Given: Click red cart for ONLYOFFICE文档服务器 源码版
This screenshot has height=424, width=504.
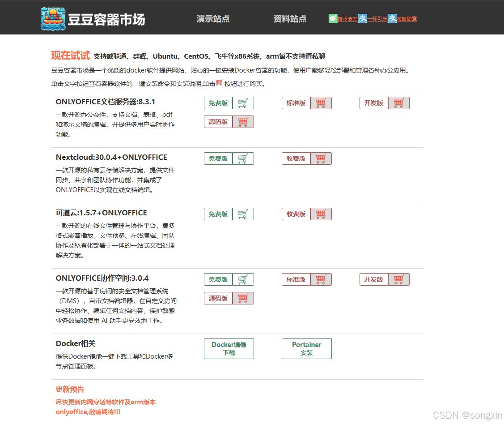Looking at the screenshot, I should (x=243, y=122).
